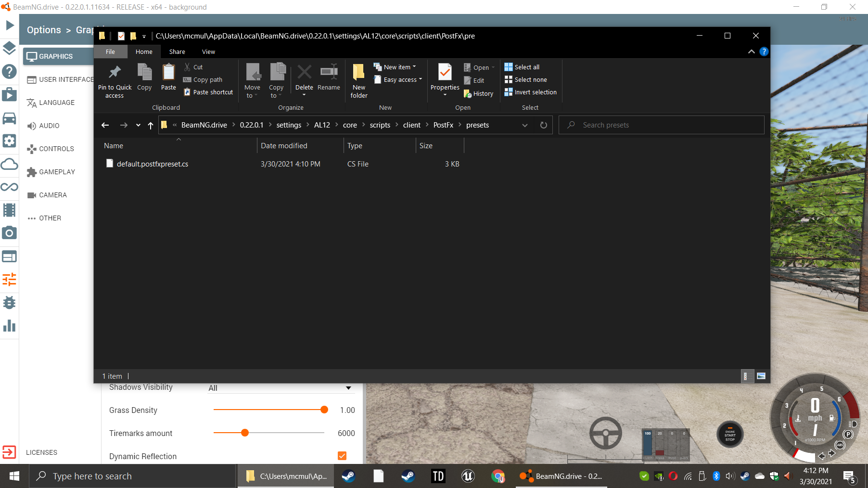The image size is (868, 488).
Task: Open the bug debug icon in BeamNG sidebar
Action: tap(10, 303)
